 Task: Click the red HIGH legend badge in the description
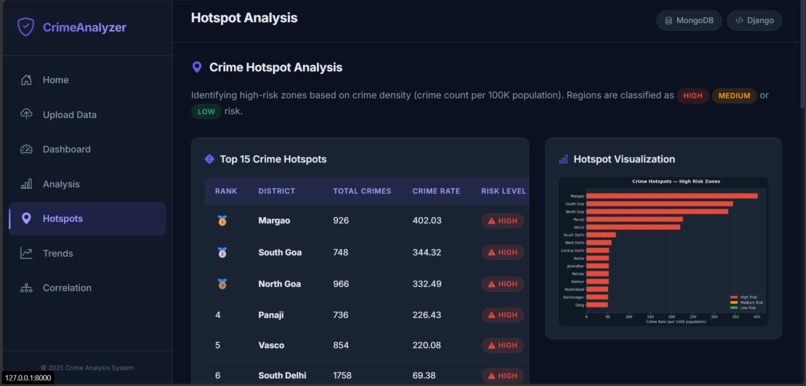(x=693, y=96)
